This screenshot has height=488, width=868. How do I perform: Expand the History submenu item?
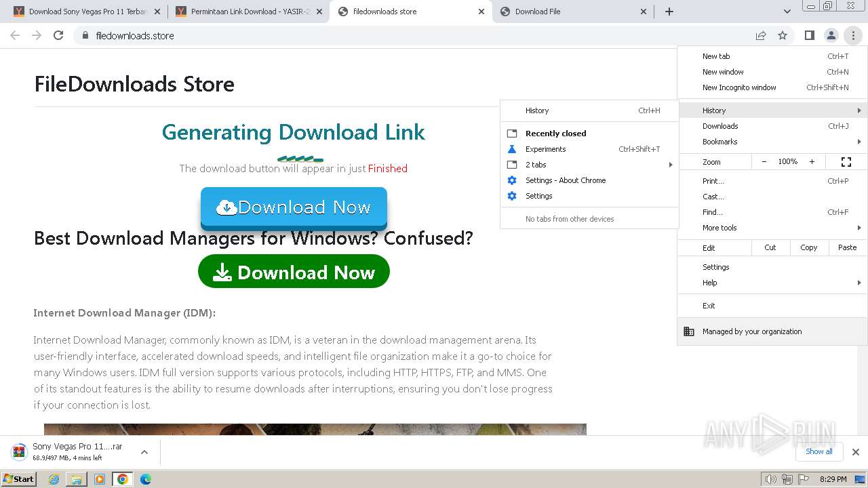772,110
